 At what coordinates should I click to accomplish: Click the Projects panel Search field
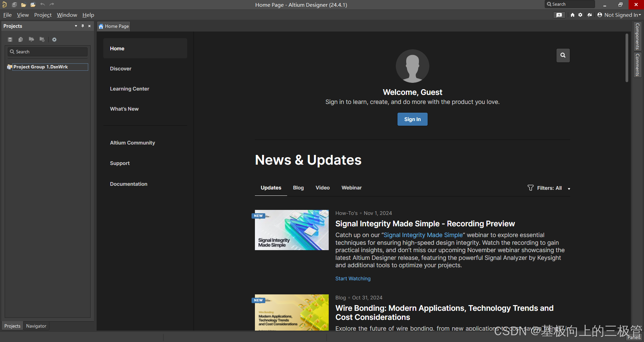pyautogui.click(x=48, y=52)
